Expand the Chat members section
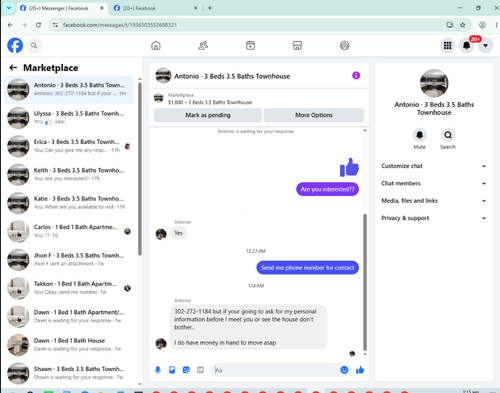 click(434, 183)
